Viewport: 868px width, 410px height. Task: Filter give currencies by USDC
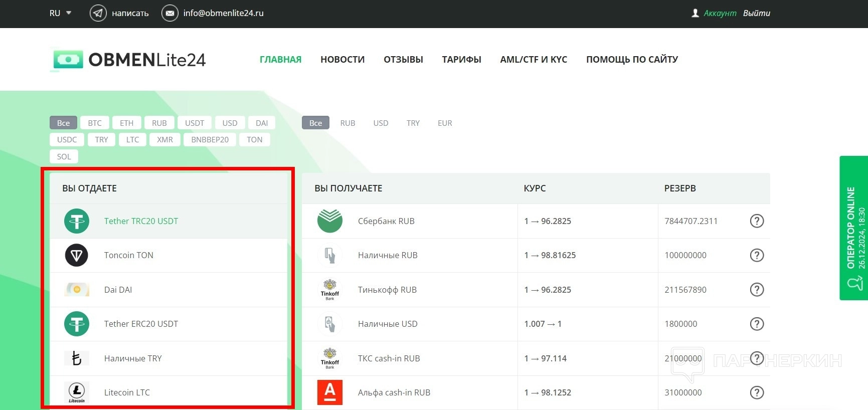(67, 139)
